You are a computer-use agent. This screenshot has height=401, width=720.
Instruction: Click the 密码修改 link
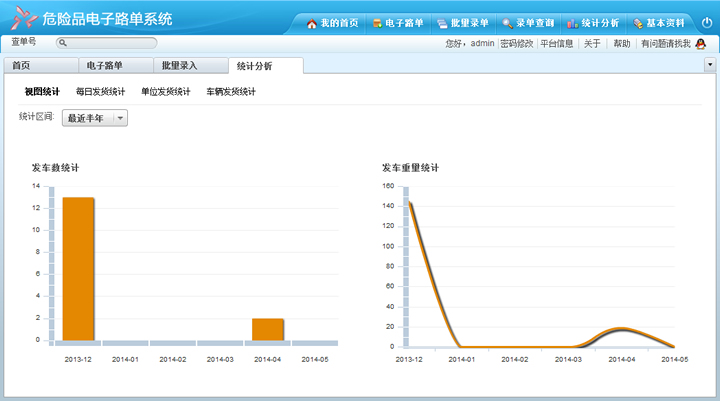516,44
